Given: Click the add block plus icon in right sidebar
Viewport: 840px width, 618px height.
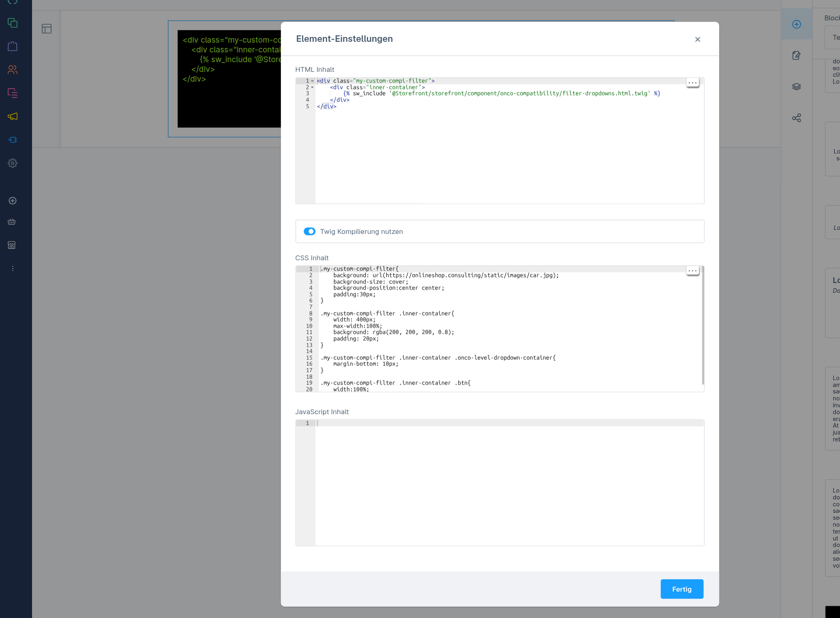Looking at the screenshot, I should pos(797,24).
